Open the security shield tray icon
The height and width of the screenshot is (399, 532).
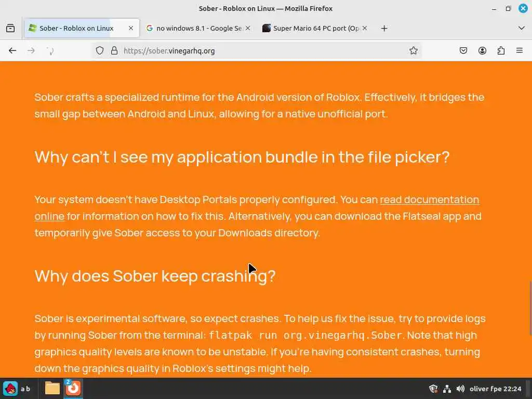point(433,389)
